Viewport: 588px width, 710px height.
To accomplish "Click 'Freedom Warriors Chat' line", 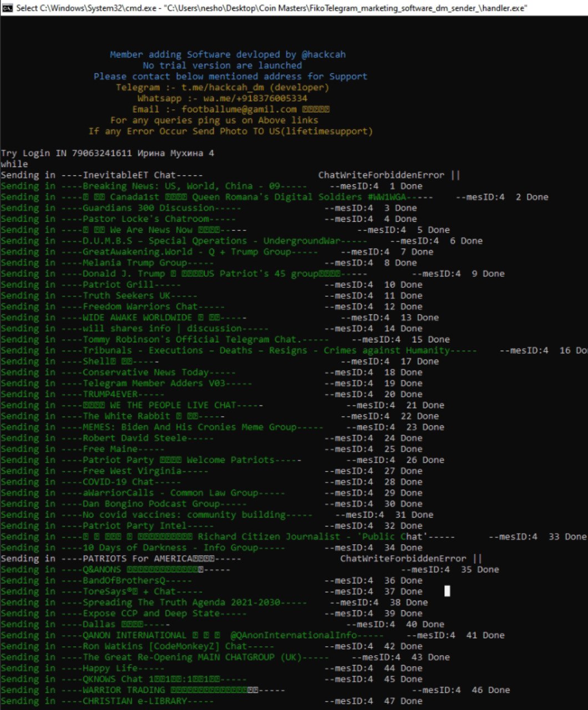I will pos(211,307).
